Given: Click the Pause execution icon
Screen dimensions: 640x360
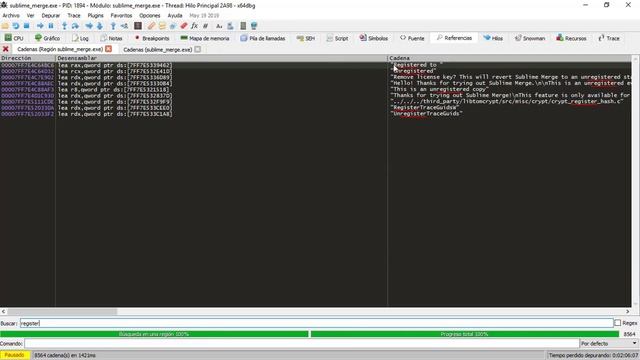Looking at the screenshot, I should point(51,26).
